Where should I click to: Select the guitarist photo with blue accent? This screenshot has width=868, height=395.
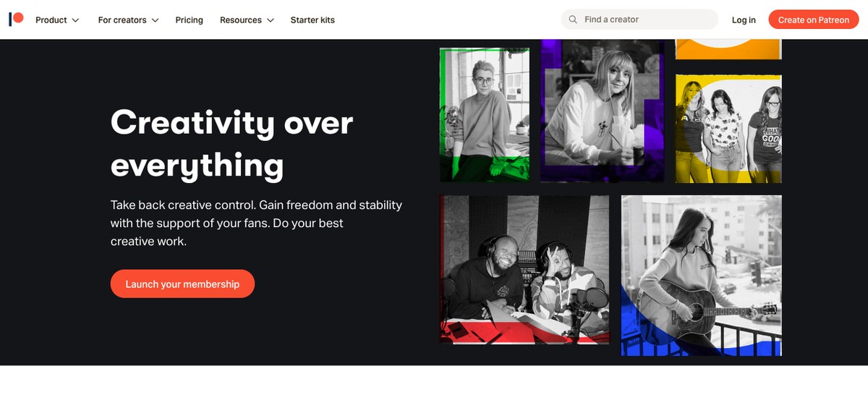click(701, 276)
